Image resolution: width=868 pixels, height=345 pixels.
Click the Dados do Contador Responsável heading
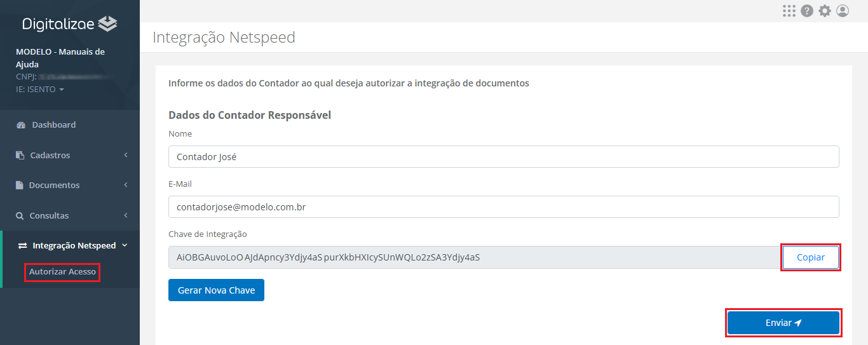click(250, 115)
